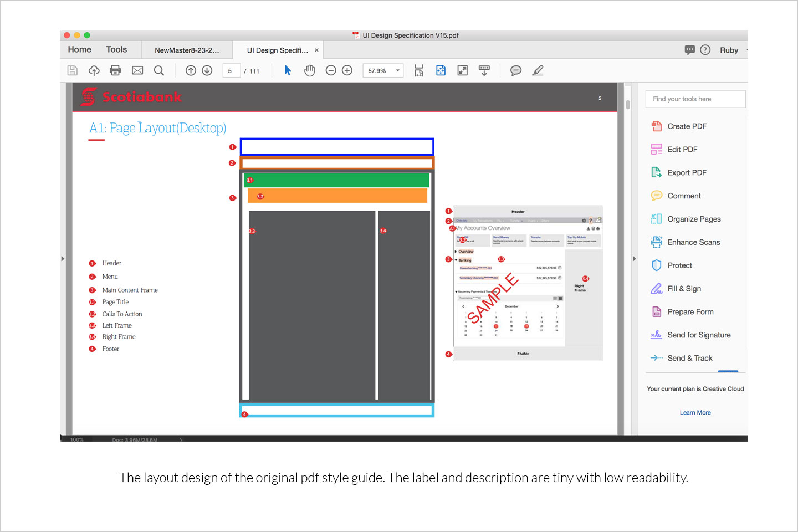The image size is (798, 532).
Task: Open the Export PDF tool
Action: click(687, 173)
